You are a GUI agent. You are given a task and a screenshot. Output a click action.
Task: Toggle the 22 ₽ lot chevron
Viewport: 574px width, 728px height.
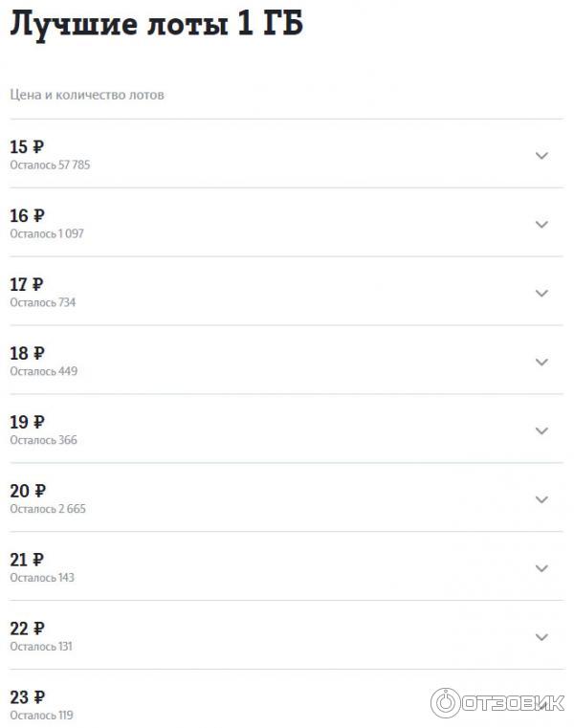[541, 637]
